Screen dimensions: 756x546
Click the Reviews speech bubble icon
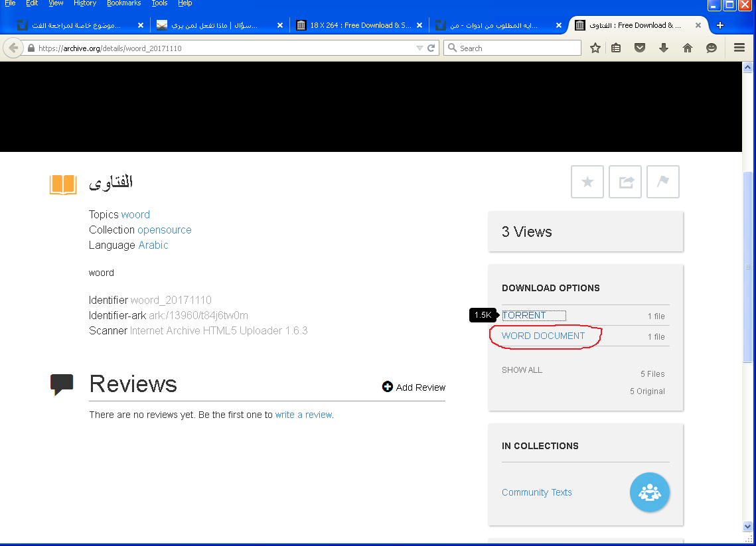pyautogui.click(x=62, y=385)
